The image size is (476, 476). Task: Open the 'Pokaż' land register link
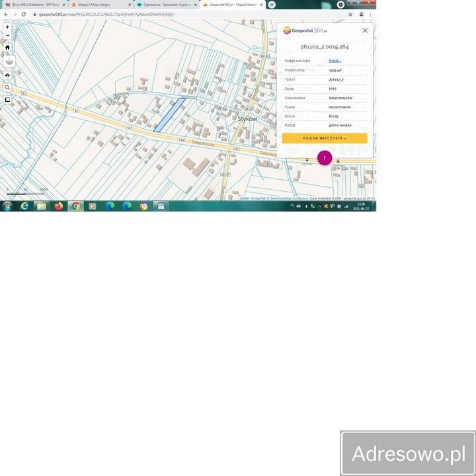pos(335,61)
